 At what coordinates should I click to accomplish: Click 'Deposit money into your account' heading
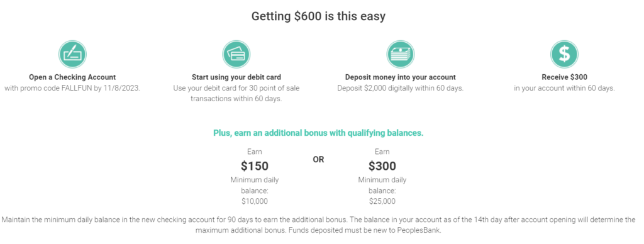pos(401,77)
